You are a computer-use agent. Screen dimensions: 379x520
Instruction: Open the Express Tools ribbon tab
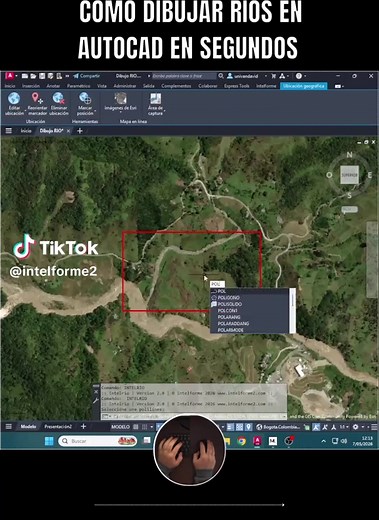click(236, 86)
